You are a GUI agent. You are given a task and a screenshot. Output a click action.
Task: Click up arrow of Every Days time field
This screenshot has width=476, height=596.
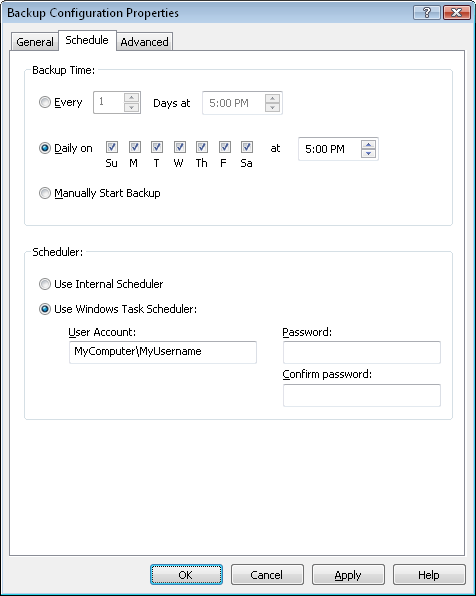coord(272,98)
